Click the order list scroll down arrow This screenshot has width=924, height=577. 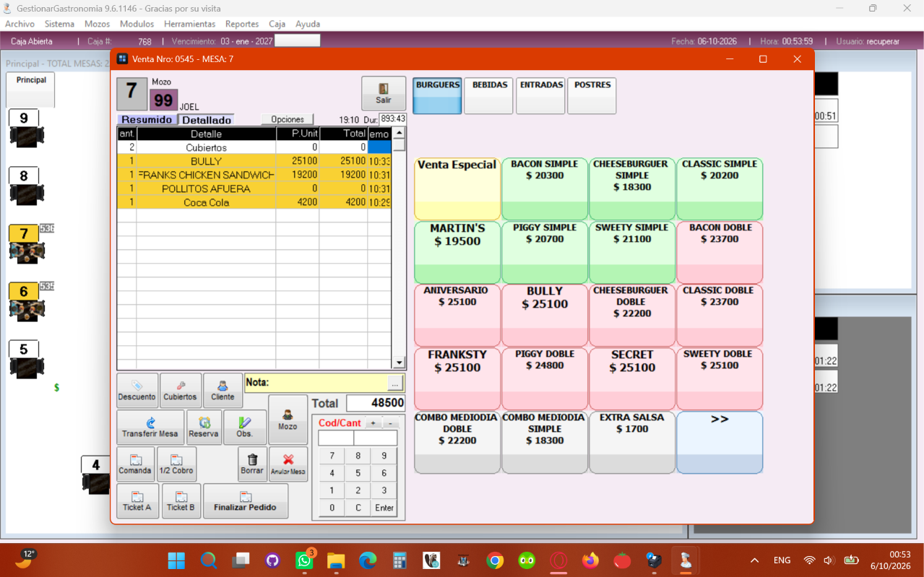pyautogui.click(x=399, y=363)
